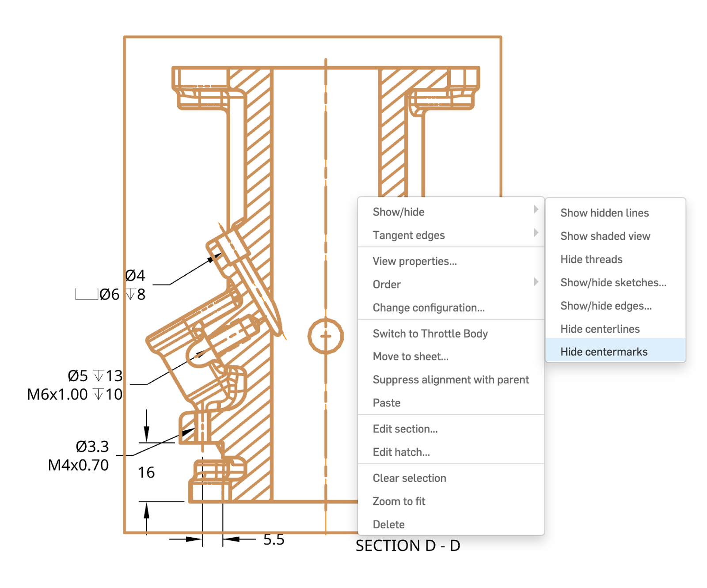The height and width of the screenshot is (588, 707).
Task: Select Zoom to fit
Action: [x=399, y=501]
